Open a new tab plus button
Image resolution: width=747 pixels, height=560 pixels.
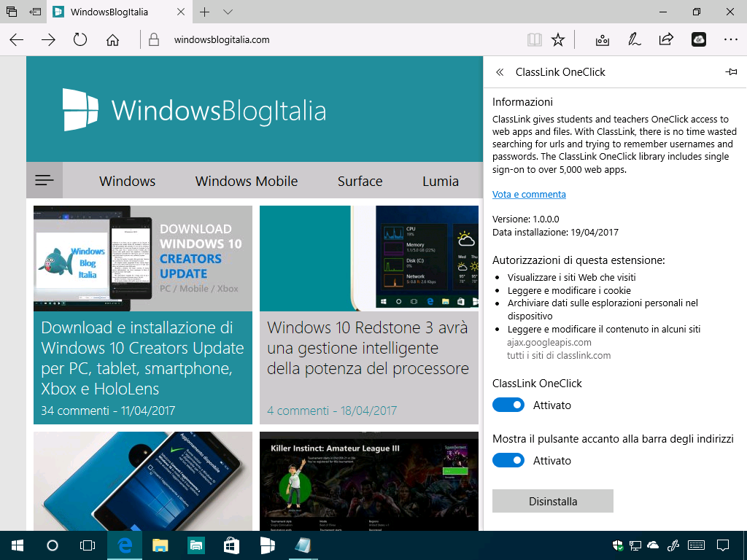coord(204,12)
